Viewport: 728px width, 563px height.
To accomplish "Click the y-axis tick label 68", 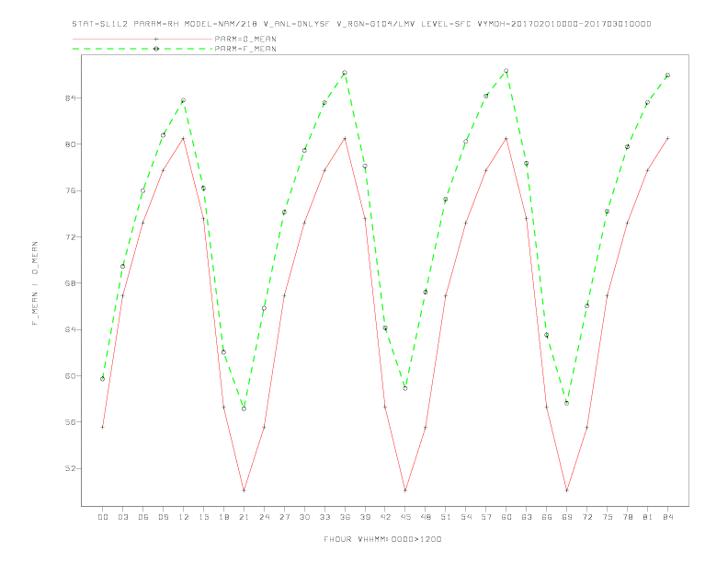I will click(x=70, y=283).
